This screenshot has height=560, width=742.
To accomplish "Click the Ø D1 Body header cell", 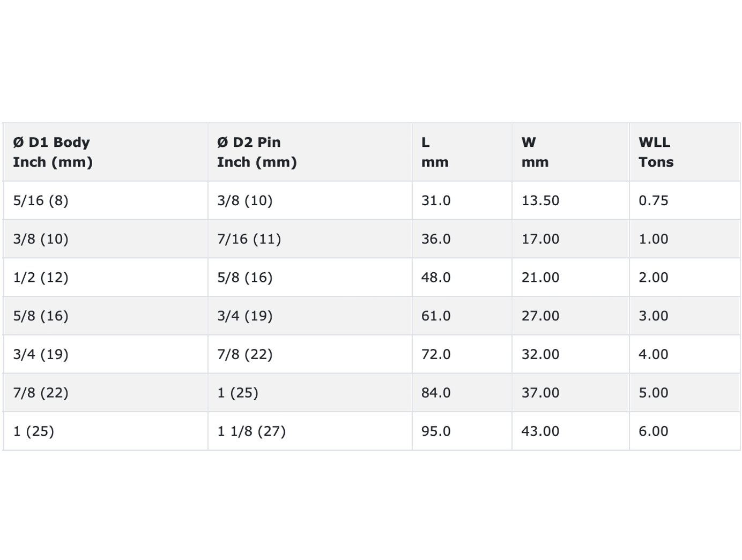I will (x=106, y=152).
